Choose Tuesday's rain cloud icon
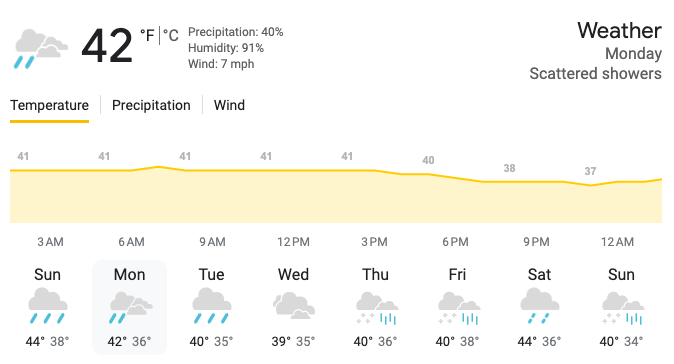The image size is (674, 364). [x=211, y=306]
